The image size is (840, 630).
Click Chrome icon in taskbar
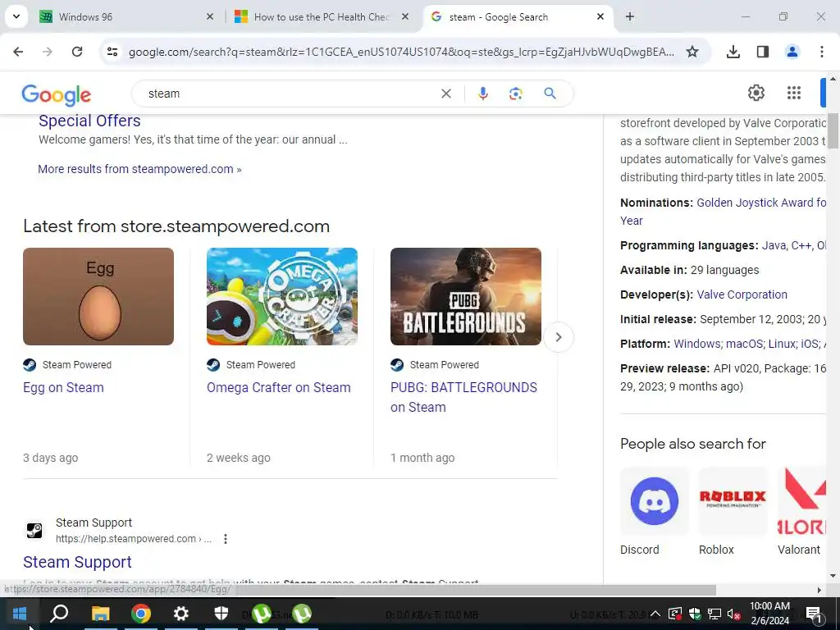click(x=141, y=614)
